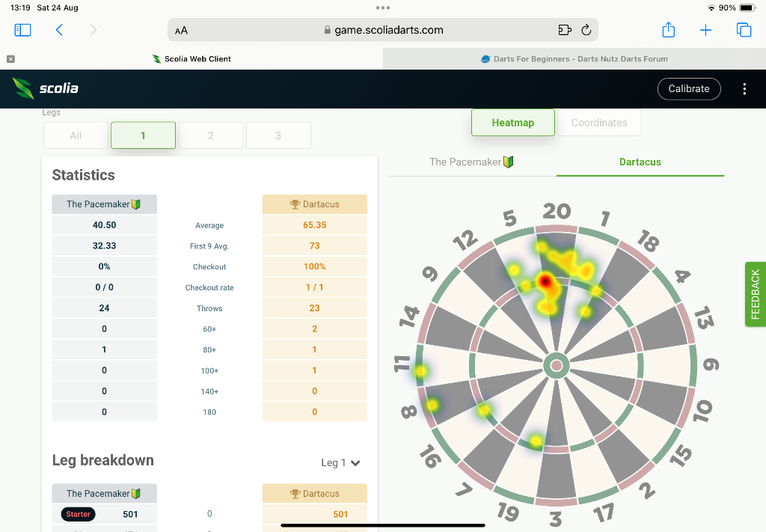Show the tab overview
The image size is (766, 532).
(x=744, y=30)
